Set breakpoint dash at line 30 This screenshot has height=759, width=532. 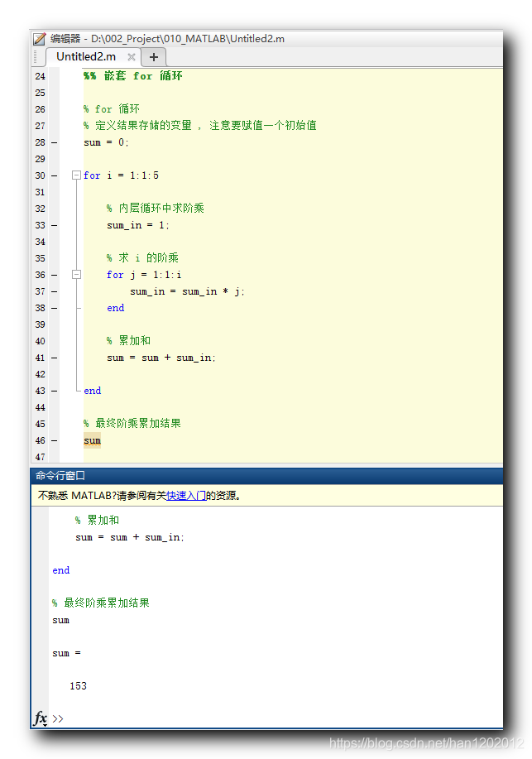pos(55,175)
